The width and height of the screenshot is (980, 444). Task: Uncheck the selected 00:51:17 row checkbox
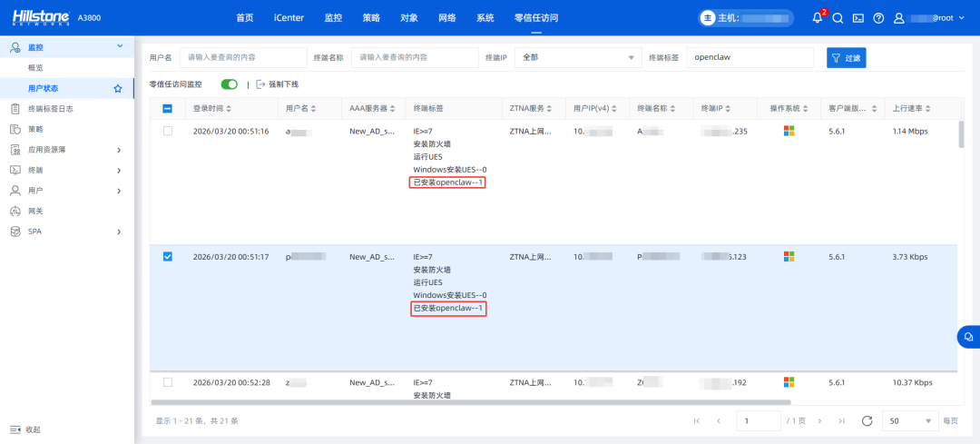(168, 257)
